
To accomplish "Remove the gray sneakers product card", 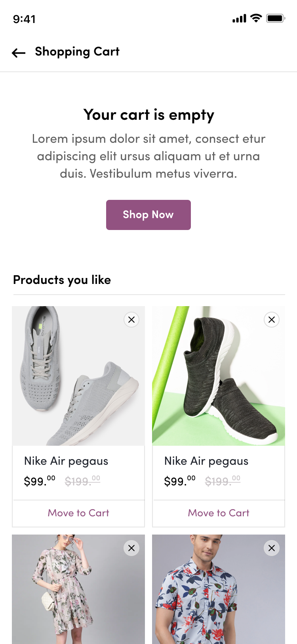I will pos(131,320).
